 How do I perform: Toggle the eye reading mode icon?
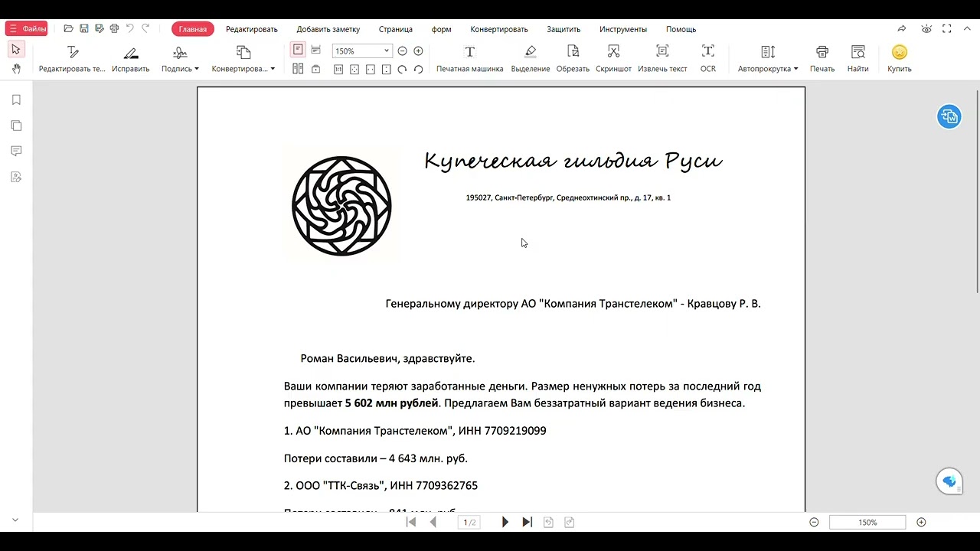pos(926,29)
